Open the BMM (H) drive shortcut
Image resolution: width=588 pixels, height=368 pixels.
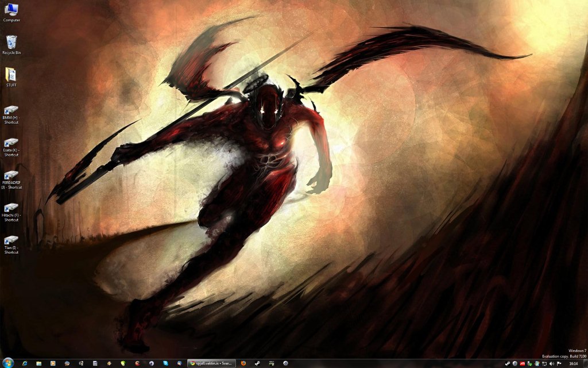pos(11,110)
